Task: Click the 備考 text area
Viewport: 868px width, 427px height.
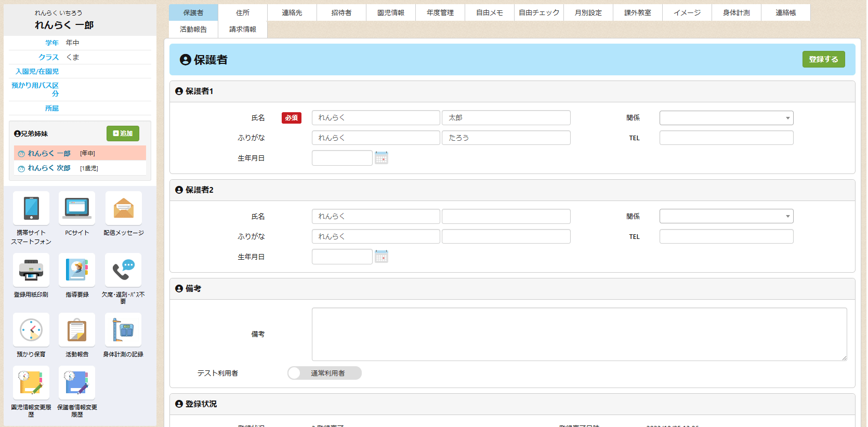Action: pyautogui.click(x=579, y=334)
